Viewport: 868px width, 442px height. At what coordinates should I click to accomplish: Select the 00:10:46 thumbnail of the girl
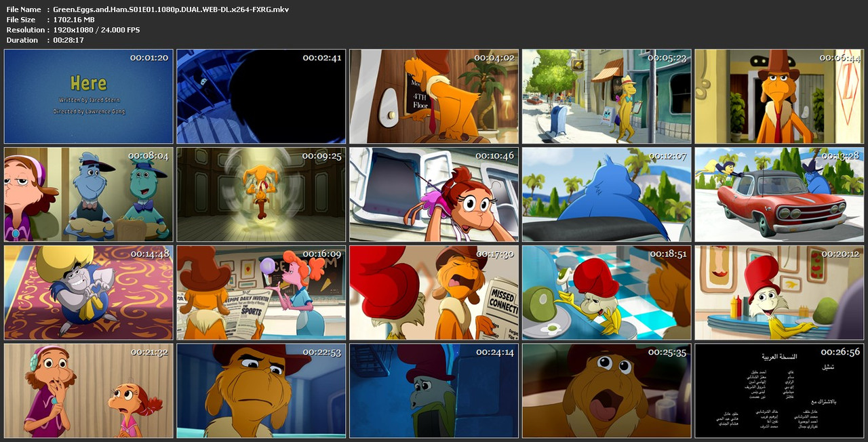point(434,195)
